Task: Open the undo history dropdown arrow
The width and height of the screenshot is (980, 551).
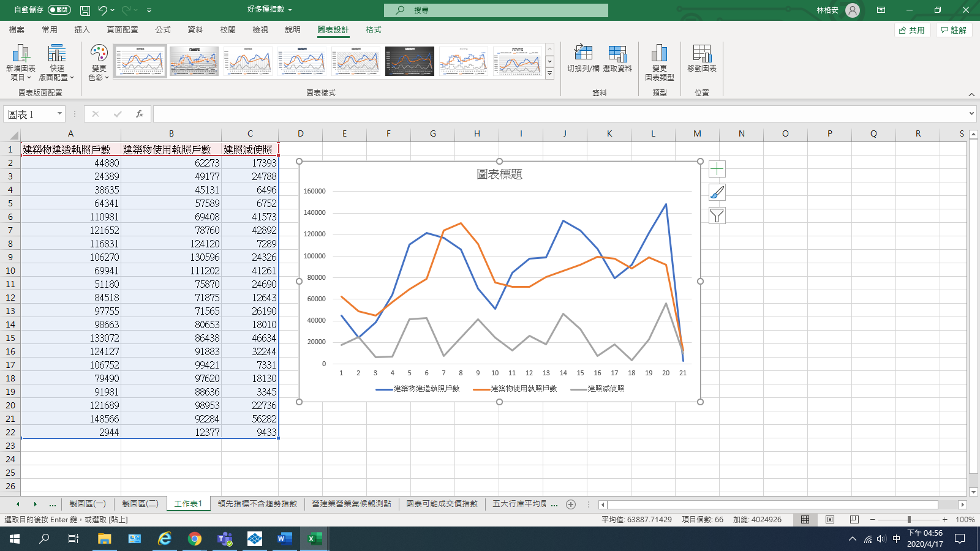Action: click(x=113, y=10)
